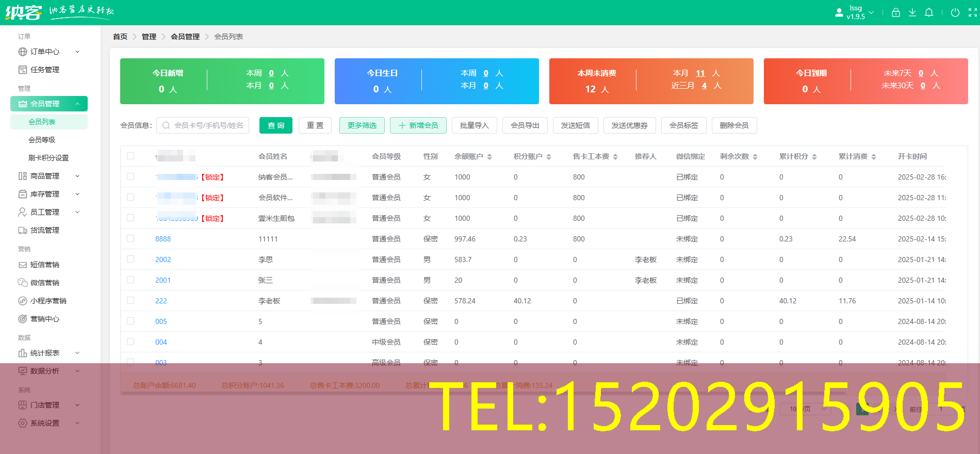Expand 商品管理 sidebar submenu
This screenshot has height=454, width=980.
click(49, 176)
